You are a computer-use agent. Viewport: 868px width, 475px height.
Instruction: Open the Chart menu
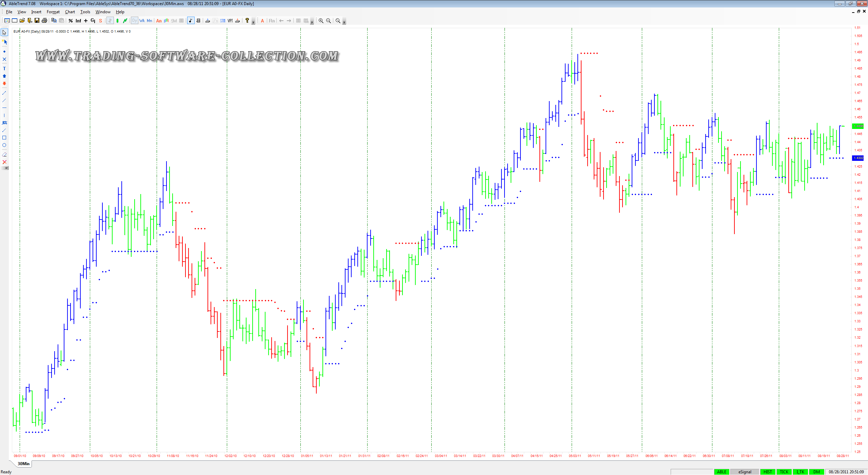(x=70, y=12)
